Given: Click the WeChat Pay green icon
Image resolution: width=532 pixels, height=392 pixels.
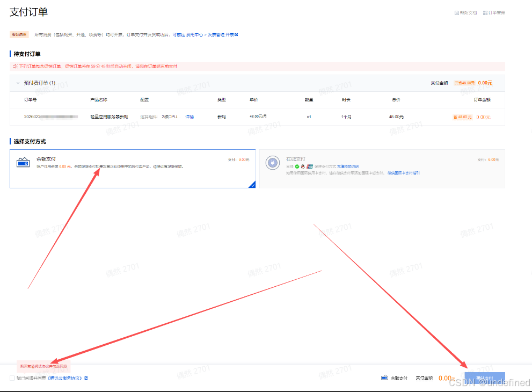Looking at the screenshot, I should (297, 166).
